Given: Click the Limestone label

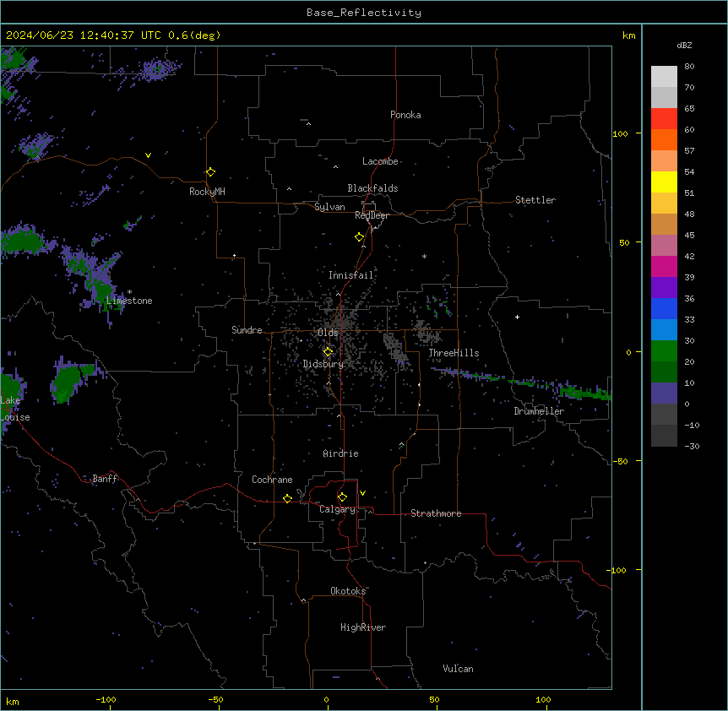Looking at the screenshot, I should coord(129,301).
